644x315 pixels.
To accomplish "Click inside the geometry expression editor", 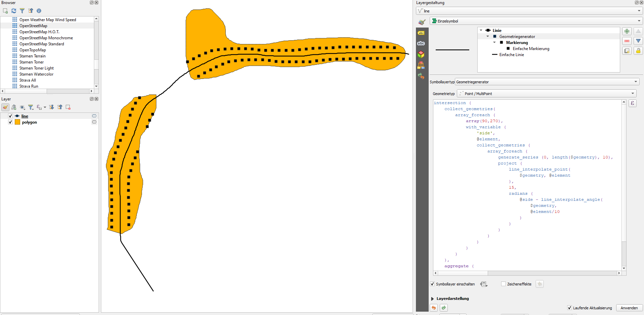I will [x=527, y=185].
